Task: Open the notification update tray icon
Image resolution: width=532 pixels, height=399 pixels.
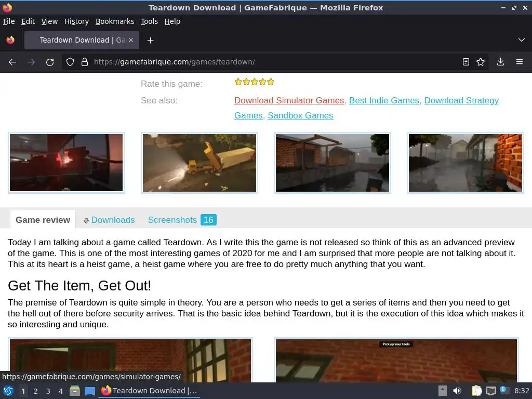Action: (x=504, y=391)
